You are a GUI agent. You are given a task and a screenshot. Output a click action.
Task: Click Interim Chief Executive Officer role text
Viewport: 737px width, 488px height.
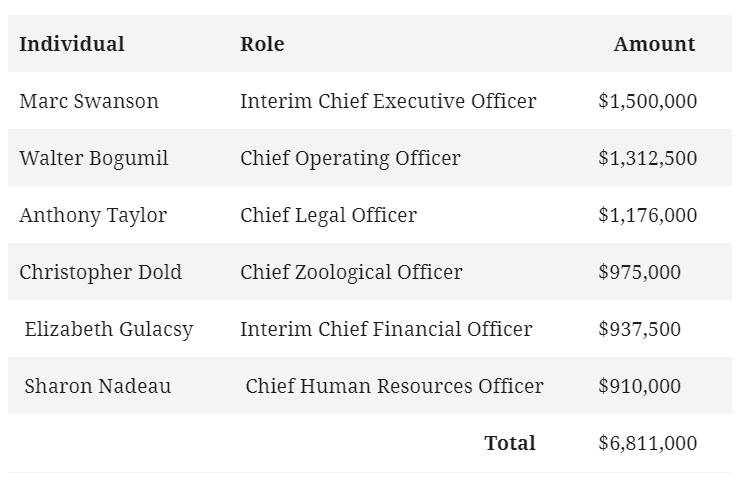388,101
